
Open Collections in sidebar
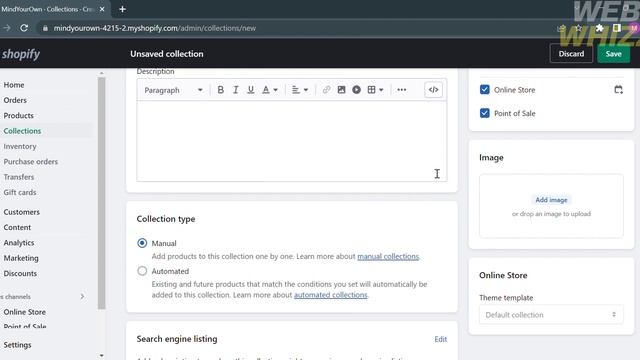(x=22, y=131)
